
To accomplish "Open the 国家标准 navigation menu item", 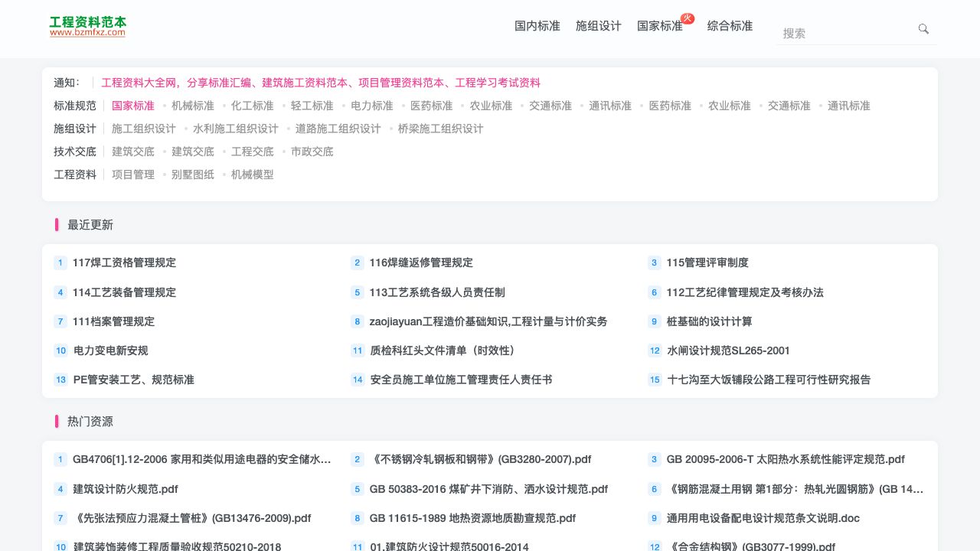I will pyautogui.click(x=659, y=26).
